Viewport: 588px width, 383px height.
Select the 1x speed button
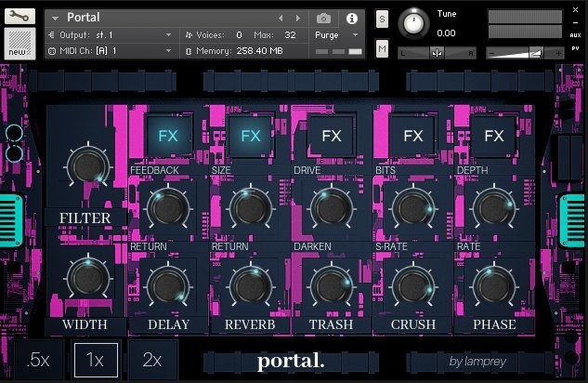[96, 360]
